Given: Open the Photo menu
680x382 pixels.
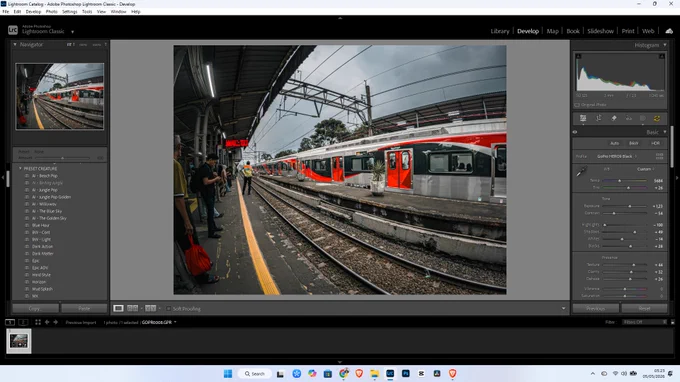Looking at the screenshot, I should click(51, 12).
